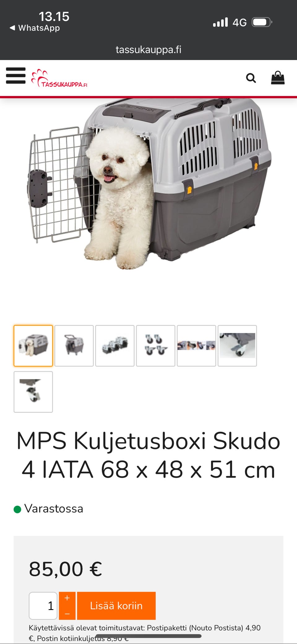297x644 pixels.
Task: Select the first thumbnail with dog in crate
Action: 33,346
